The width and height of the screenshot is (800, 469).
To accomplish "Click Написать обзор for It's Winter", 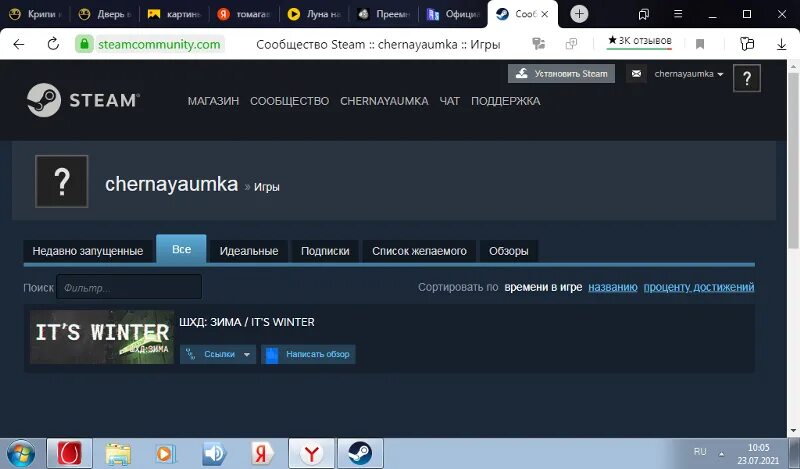I will coord(308,354).
